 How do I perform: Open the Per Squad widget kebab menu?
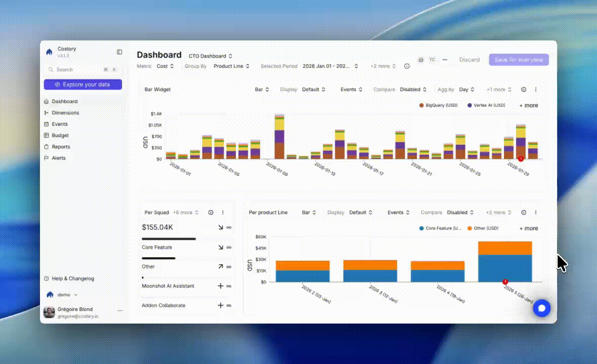coord(223,213)
